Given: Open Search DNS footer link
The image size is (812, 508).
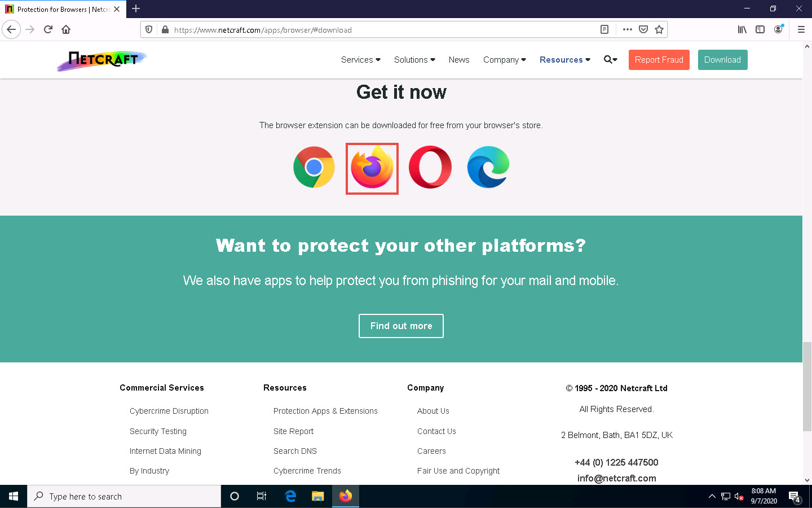Looking at the screenshot, I should 295,451.
